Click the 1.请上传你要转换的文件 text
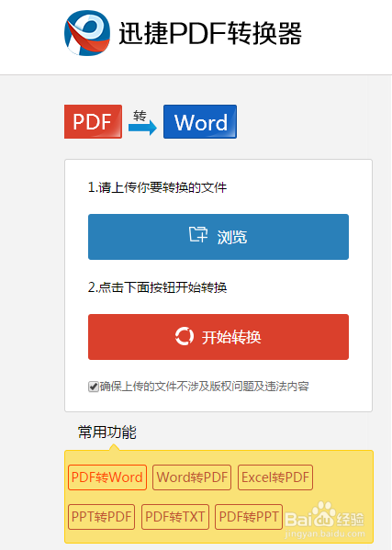The image size is (392, 550). point(157,187)
